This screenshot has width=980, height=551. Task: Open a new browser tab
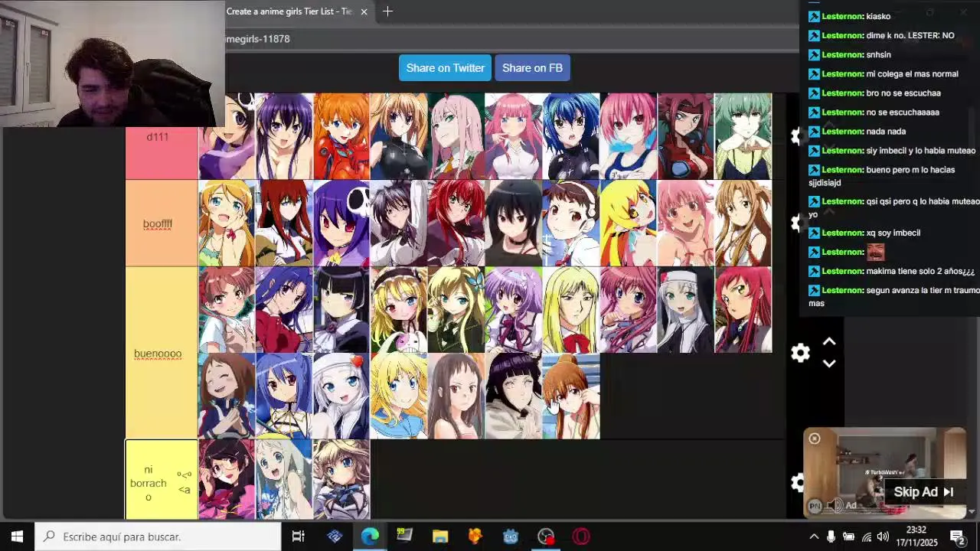click(x=387, y=11)
